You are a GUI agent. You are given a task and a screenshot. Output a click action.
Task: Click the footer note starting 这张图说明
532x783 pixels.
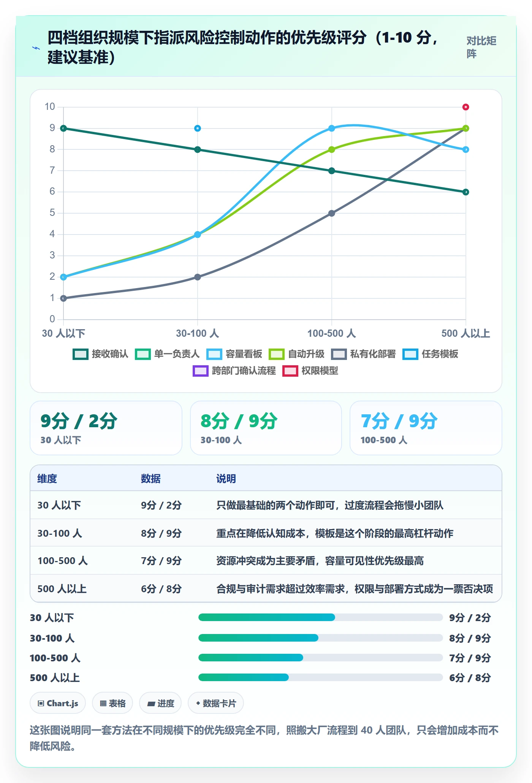tap(264, 738)
